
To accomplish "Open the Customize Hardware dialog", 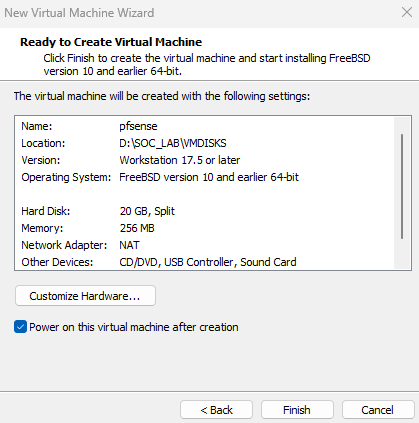I will click(x=85, y=296).
